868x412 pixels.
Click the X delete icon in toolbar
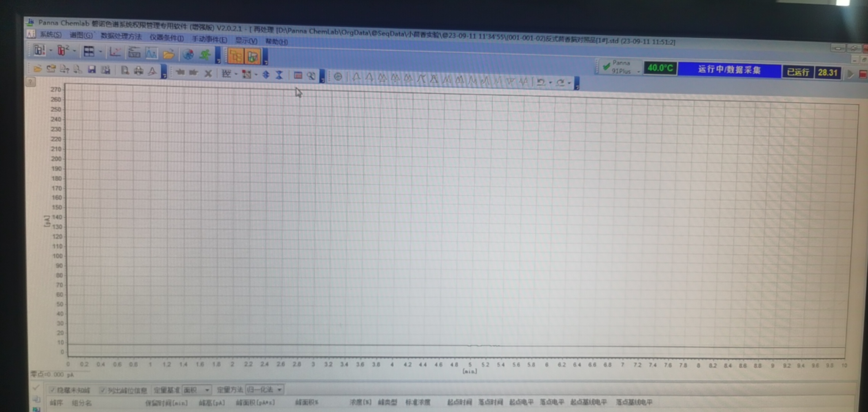click(x=208, y=73)
